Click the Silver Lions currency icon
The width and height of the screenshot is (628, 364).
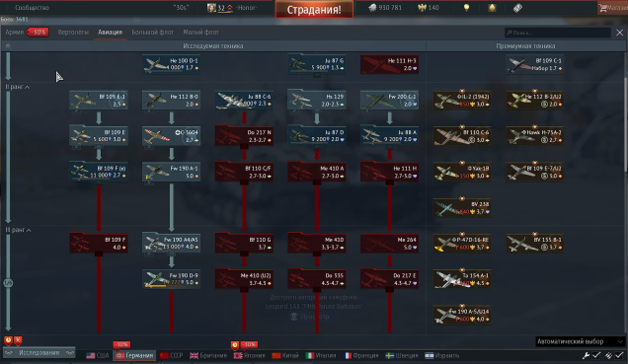tap(372, 8)
